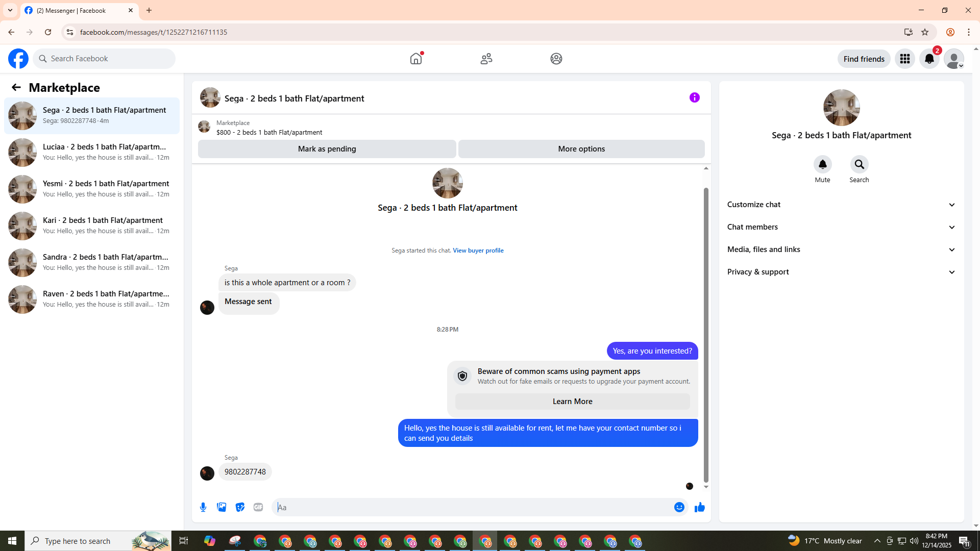Send a thumbs-up like
Screen dimensions: 980x551
tap(699, 507)
